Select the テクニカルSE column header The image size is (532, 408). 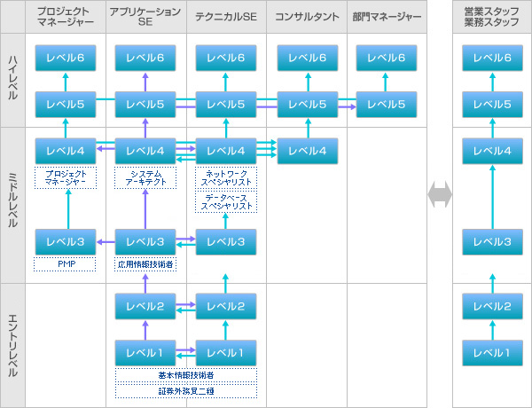226,17
